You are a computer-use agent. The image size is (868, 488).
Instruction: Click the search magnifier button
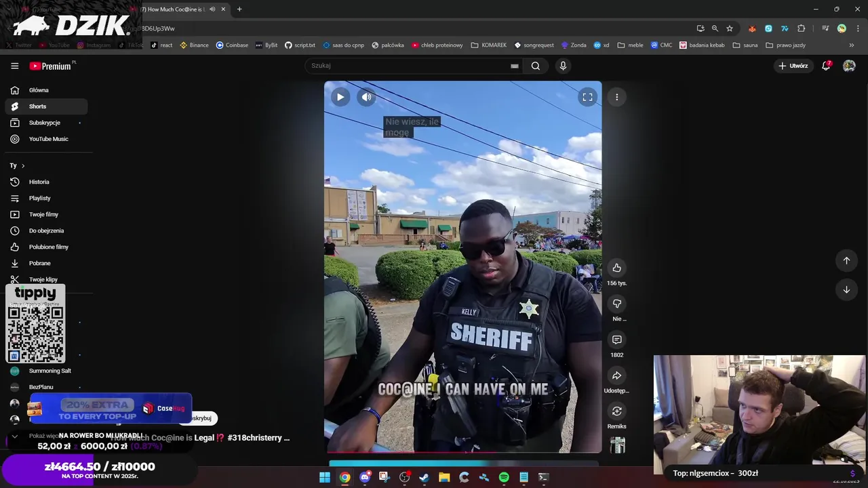point(536,66)
